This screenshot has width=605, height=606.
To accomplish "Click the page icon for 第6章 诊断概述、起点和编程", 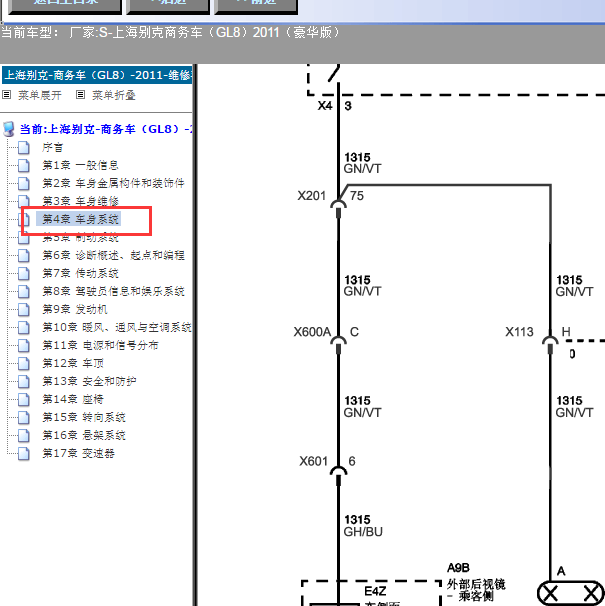I will (24, 255).
